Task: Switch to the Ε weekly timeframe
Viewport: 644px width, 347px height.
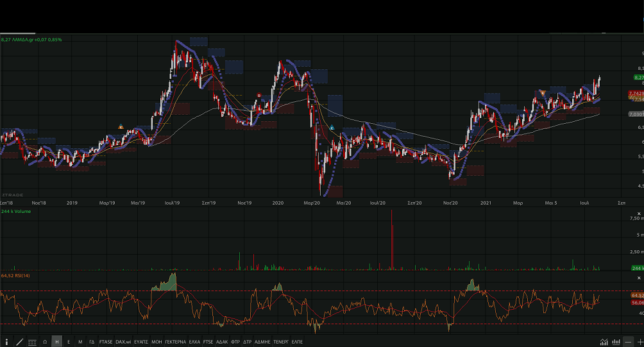Action: (69, 342)
